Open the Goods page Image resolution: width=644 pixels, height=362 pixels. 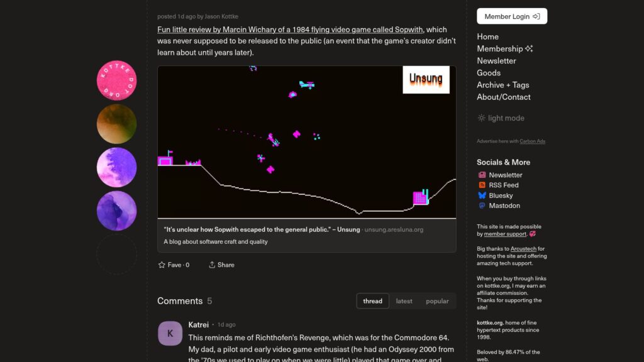[x=488, y=73]
